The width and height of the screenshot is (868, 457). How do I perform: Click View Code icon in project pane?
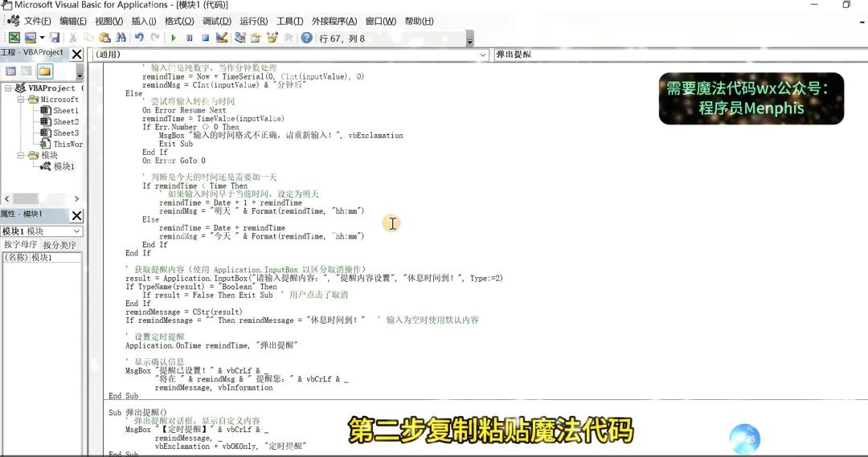tap(10, 71)
